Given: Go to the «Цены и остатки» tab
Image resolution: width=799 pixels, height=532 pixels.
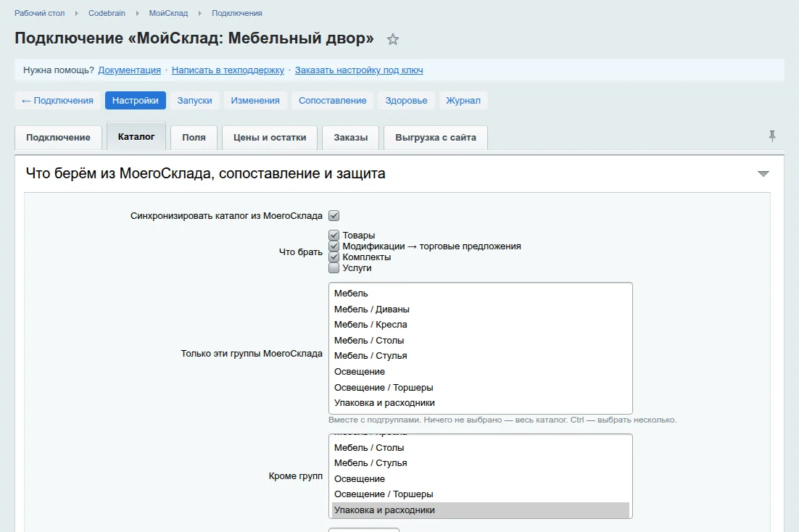Looking at the screenshot, I should point(270,138).
